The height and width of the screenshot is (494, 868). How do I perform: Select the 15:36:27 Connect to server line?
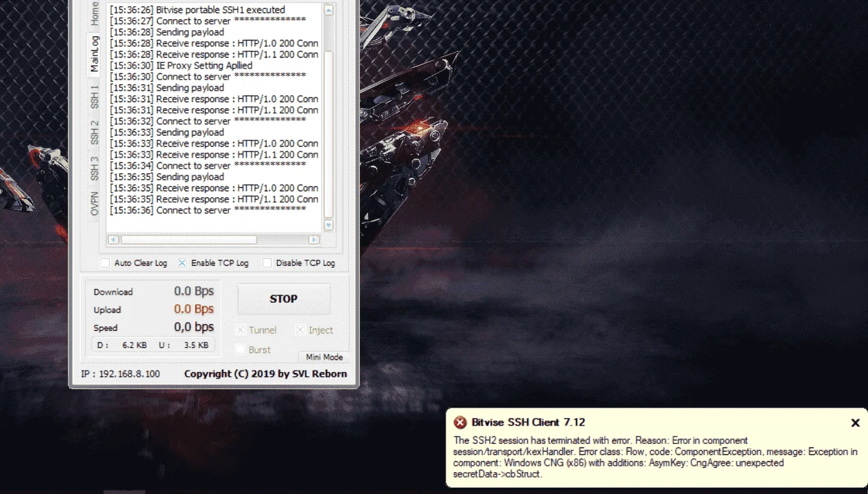click(x=208, y=21)
